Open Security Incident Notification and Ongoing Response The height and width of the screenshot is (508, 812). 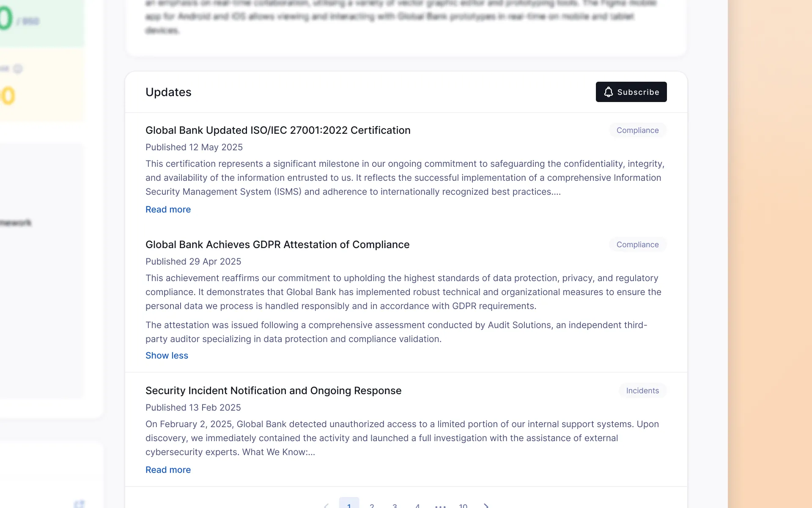coord(273,391)
